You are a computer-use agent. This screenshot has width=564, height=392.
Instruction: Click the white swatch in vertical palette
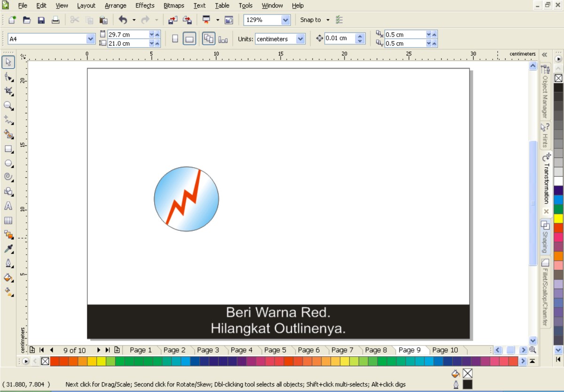click(x=558, y=181)
